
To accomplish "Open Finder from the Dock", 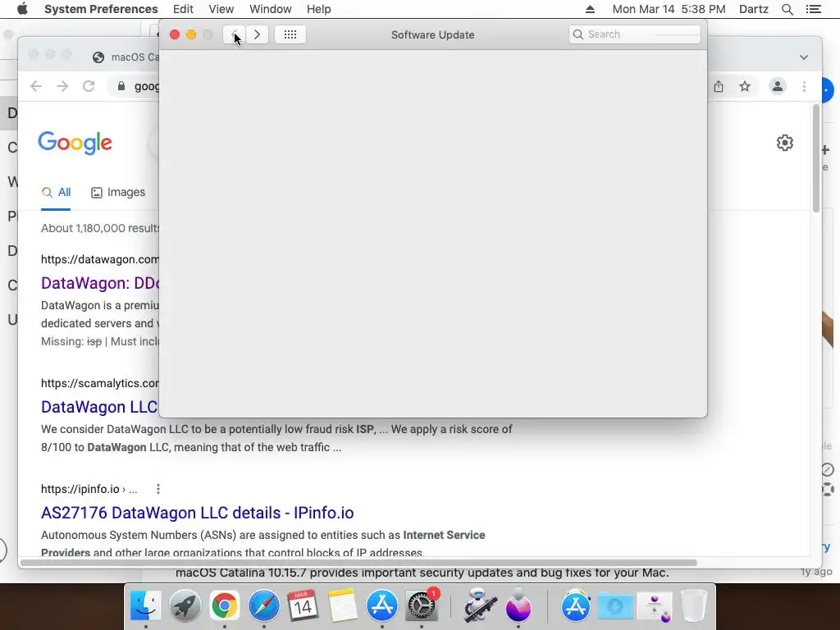I will (146, 606).
